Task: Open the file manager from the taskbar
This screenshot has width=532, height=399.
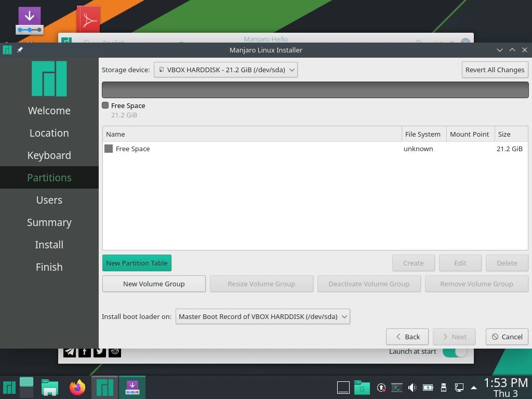Action: click(49, 388)
